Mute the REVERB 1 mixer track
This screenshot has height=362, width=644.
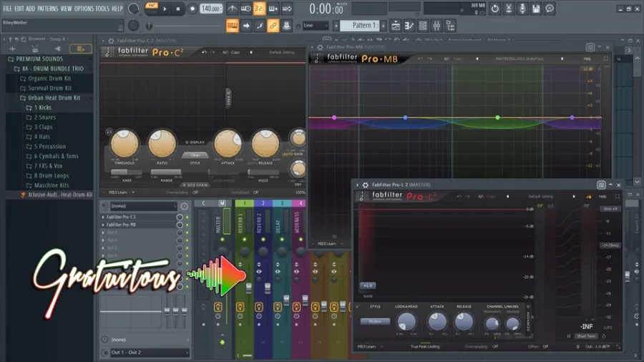pos(245,239)
